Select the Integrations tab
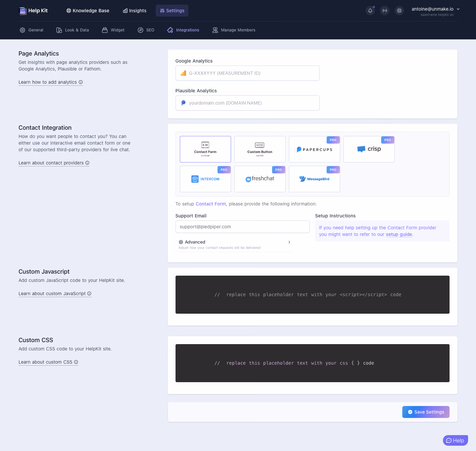Screen dimensions: 476x451 pos(183,30)
